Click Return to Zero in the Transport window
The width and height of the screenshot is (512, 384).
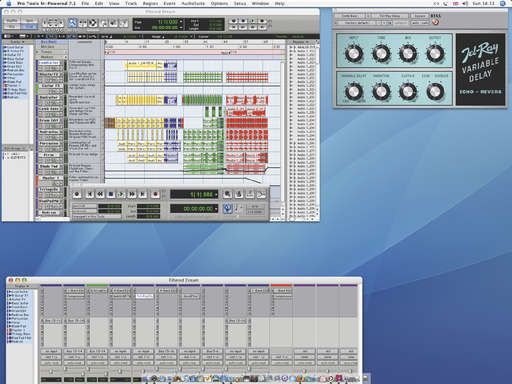[89, 194]
